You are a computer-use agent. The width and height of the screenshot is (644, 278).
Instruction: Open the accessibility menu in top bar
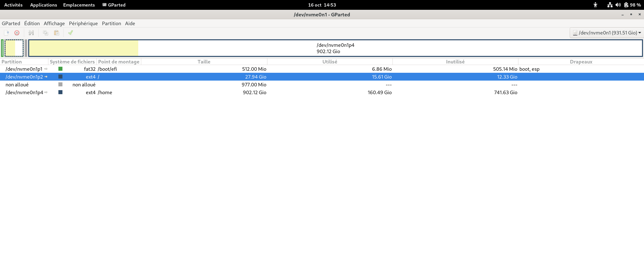[595, 5]
